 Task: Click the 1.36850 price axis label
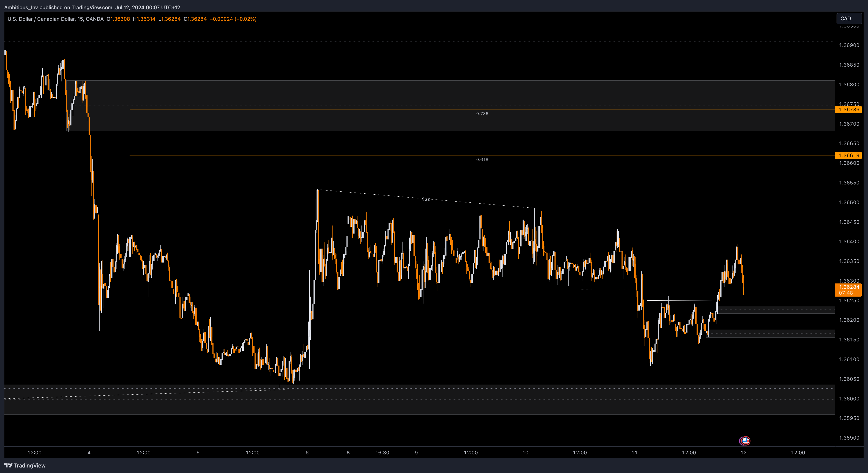coord(849,65)
